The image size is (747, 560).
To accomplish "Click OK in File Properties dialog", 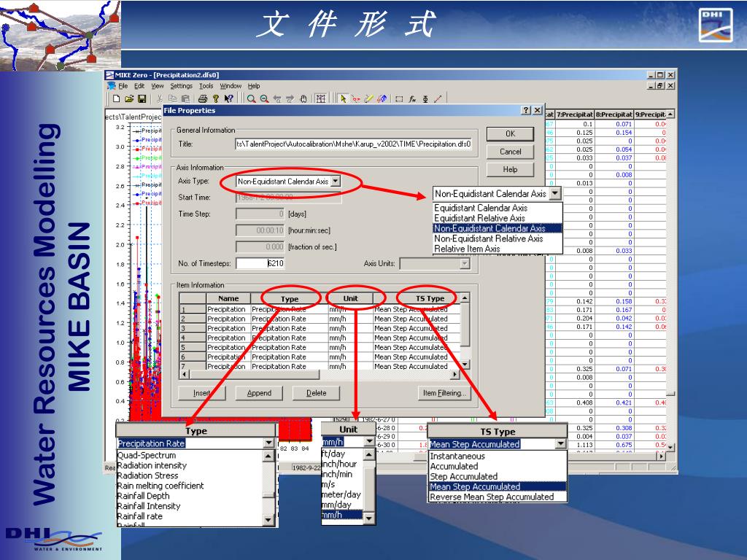I will (510, 134).
